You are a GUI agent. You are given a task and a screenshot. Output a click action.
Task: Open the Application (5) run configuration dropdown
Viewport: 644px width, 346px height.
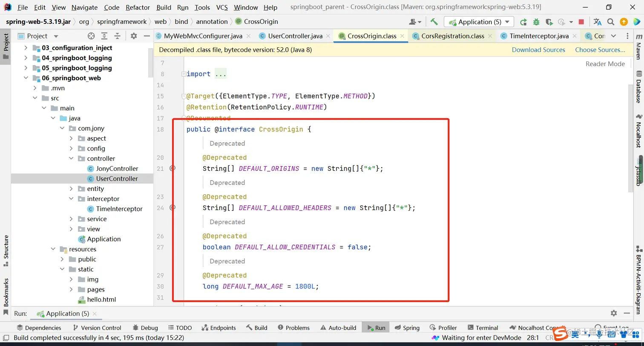point(479,22)
